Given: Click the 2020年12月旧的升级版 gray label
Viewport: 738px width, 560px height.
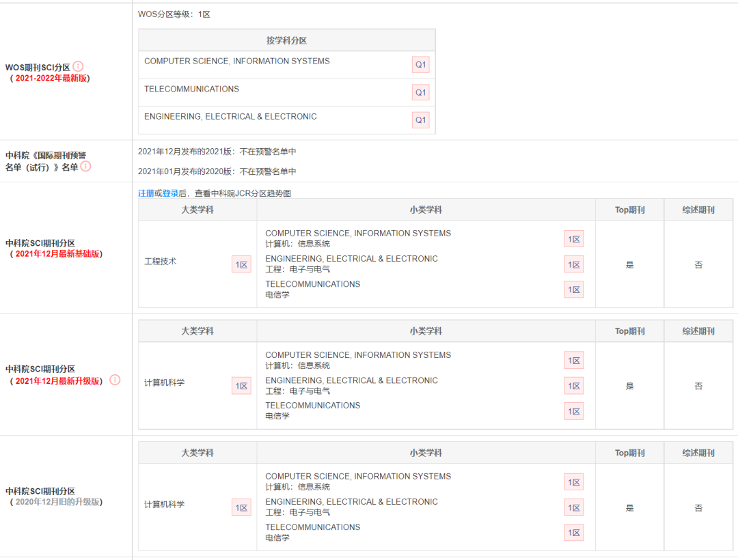Looking at the screenshot, I should point(57,502).
